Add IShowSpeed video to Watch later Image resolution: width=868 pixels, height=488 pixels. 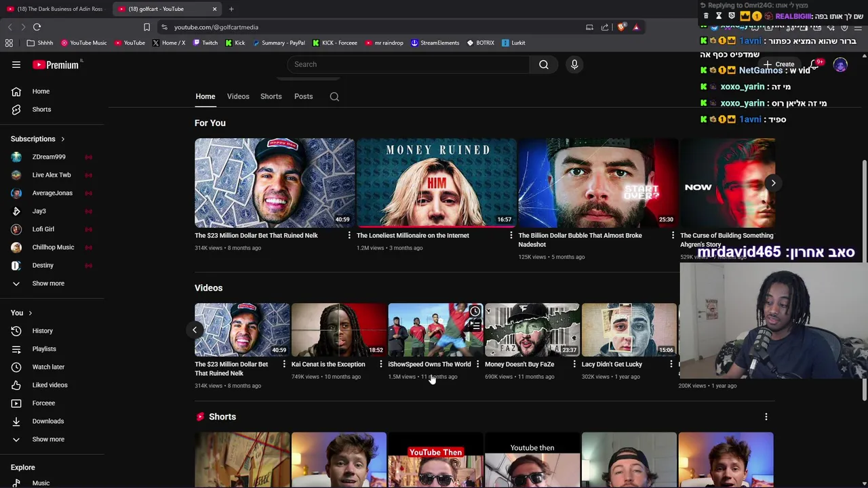475,312
